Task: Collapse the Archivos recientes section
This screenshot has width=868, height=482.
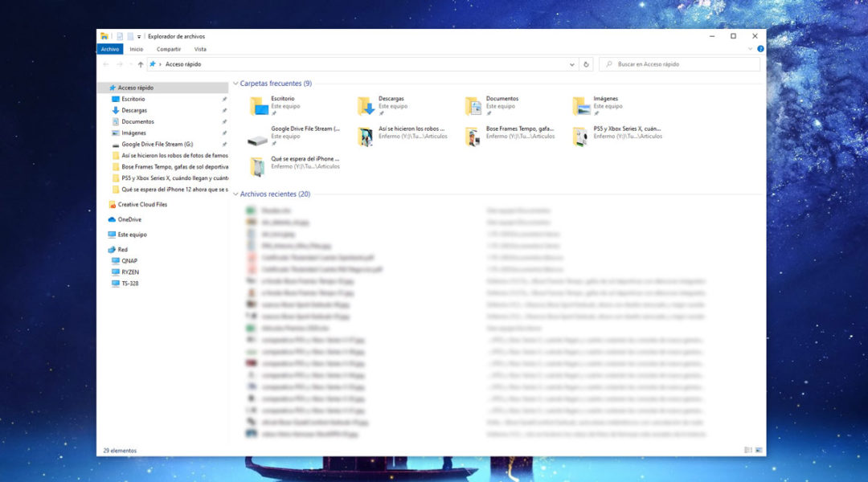Action: coord(235,194)
